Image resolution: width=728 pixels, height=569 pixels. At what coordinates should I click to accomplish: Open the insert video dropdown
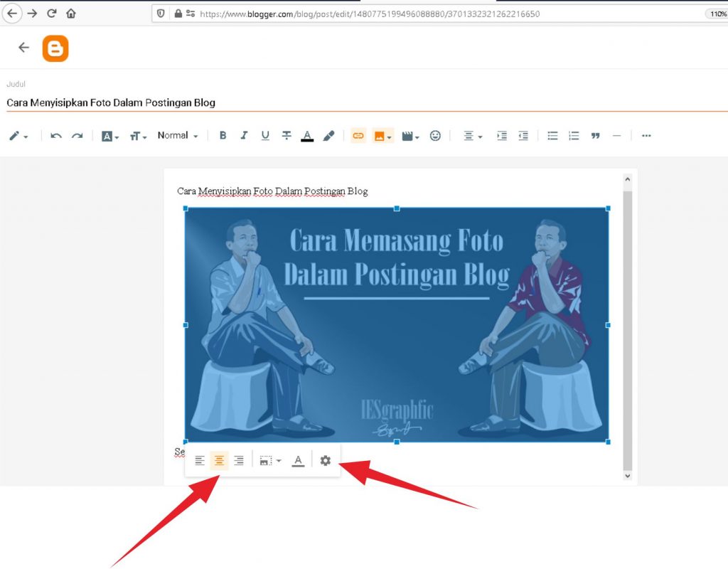pyautogui.click(x=410, y=136)
